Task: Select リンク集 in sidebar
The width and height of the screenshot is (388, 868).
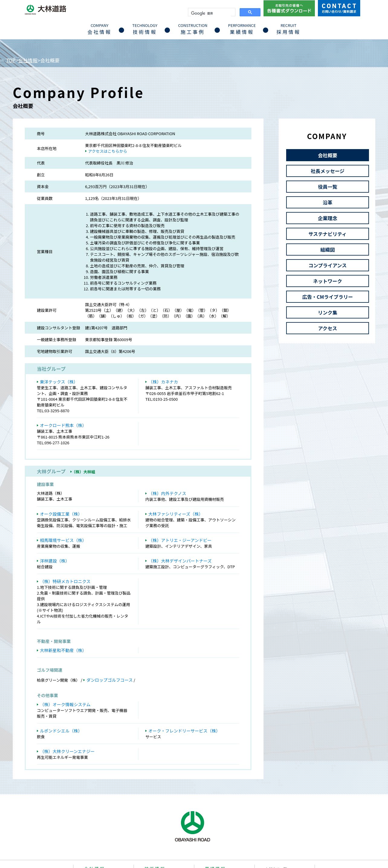Action: 327,312
